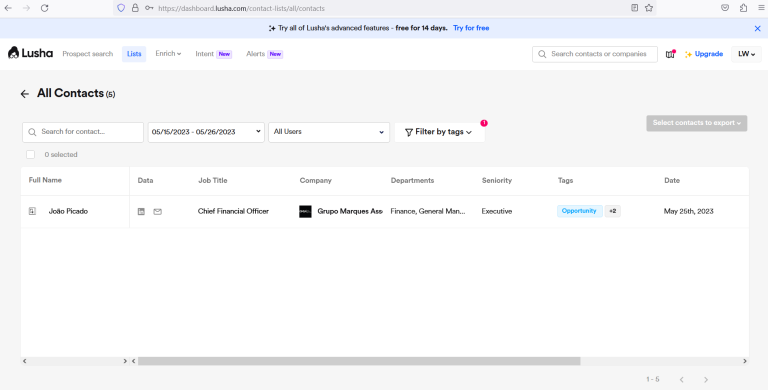
Task: Go to next page of contacts
Action: coord(706,380)
